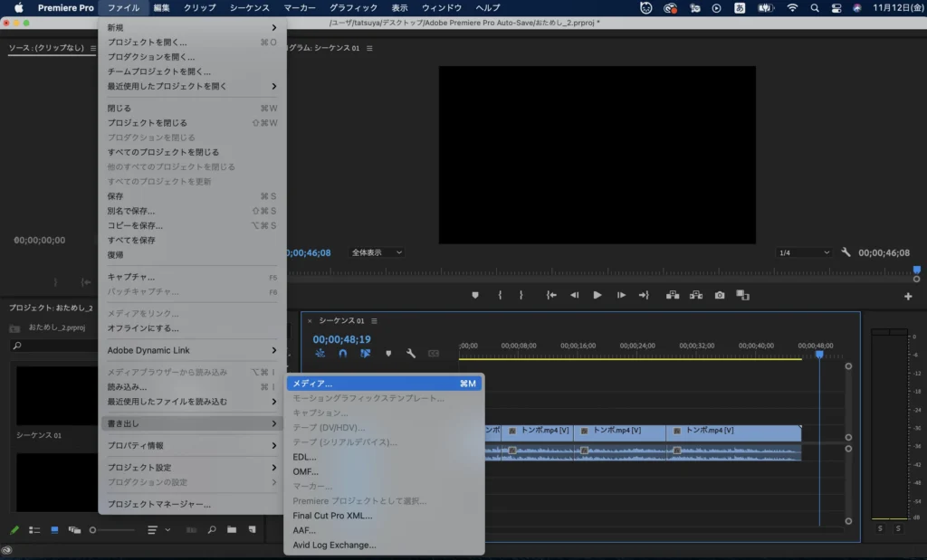Open the program monitor button editor plus
The width and height of the screenshot is (927, 560).
tap(908, 297)
